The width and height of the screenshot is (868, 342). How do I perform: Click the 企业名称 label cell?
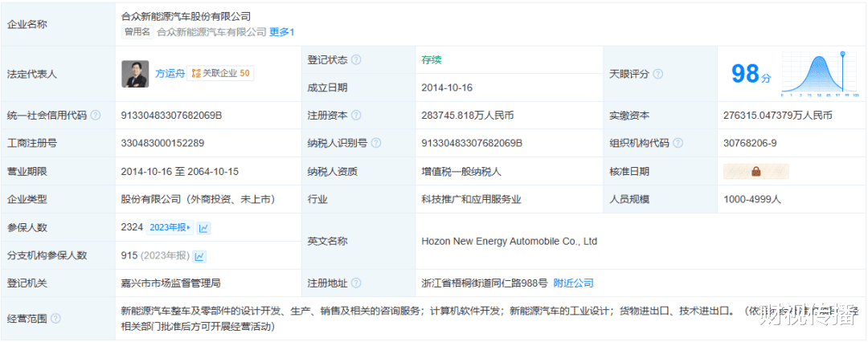coord(58,24)
